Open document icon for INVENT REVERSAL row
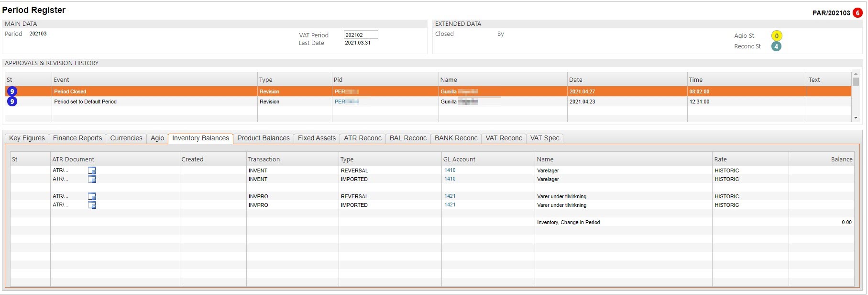 92,170
